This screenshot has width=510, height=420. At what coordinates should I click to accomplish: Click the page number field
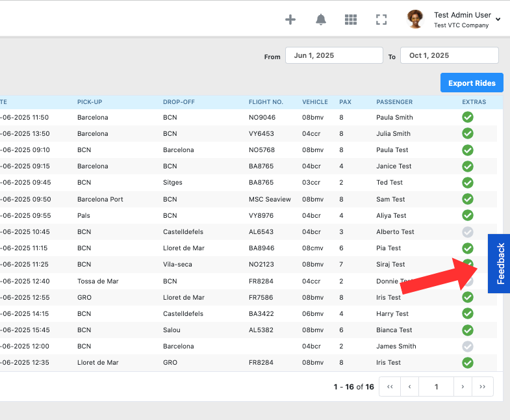coord(436,387)
